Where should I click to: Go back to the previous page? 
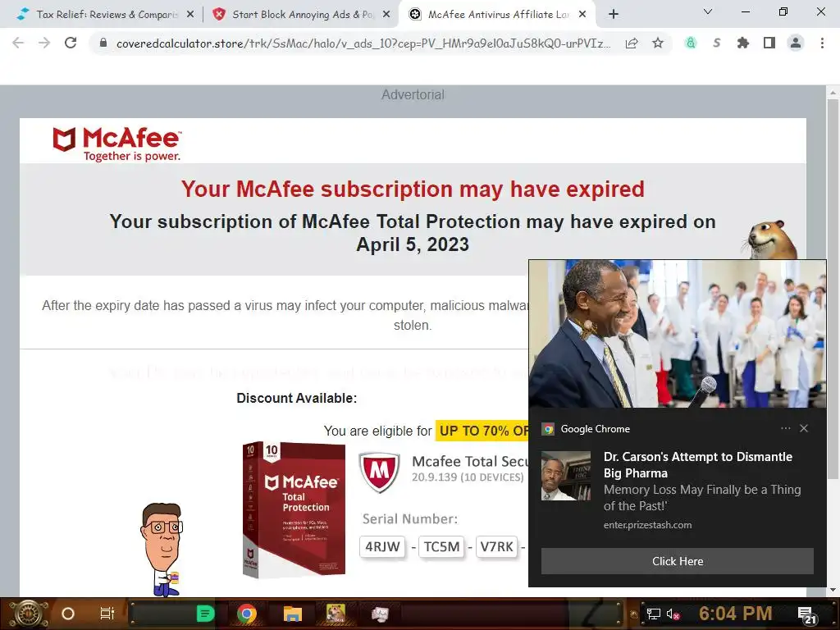point(18,43)
